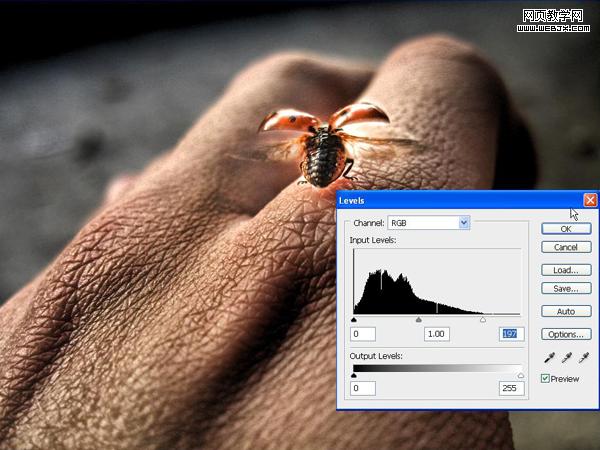This screenshot has height=450, width=600.
Task: Cancel the Levels dialog
Action: point(566,247)
